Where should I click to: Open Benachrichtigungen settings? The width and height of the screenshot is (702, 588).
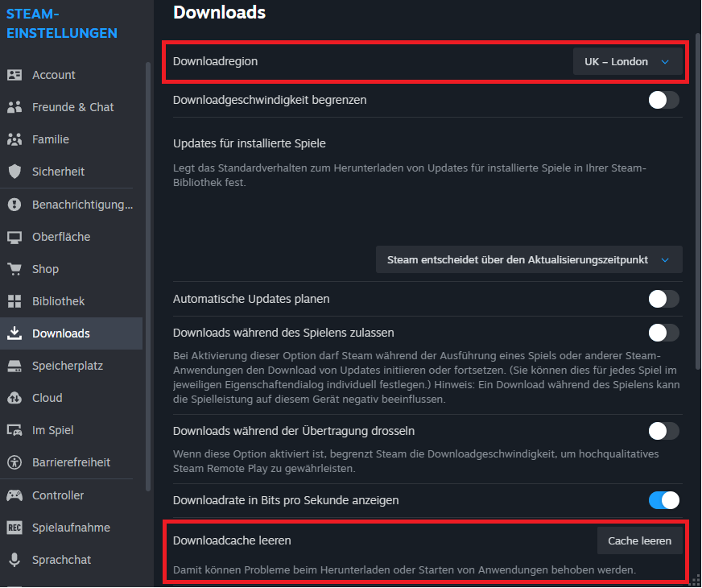(71, 205)
